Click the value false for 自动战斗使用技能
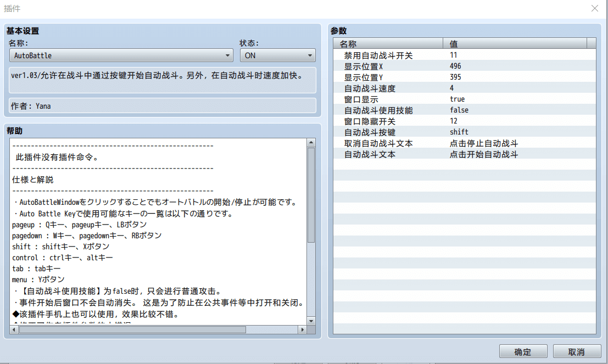Image resolution: width=608 pixels, height=364 pixels. pyautogui.click(x=459, y=110)
